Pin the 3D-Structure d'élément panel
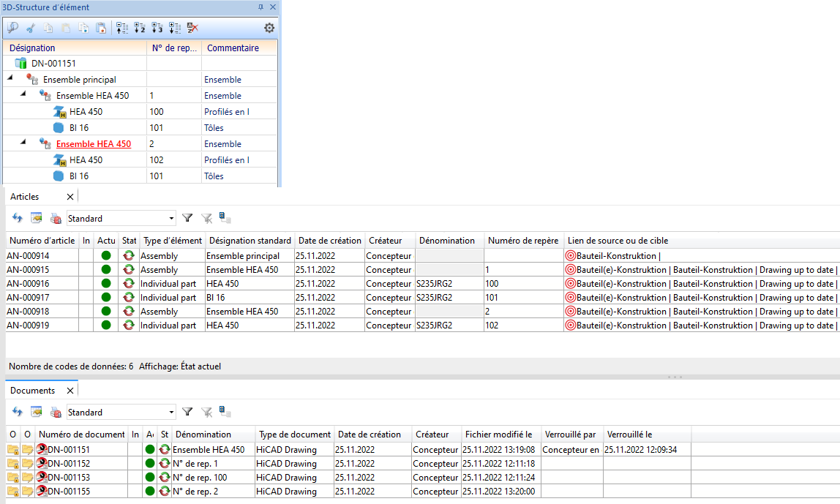 pos(260,7)
